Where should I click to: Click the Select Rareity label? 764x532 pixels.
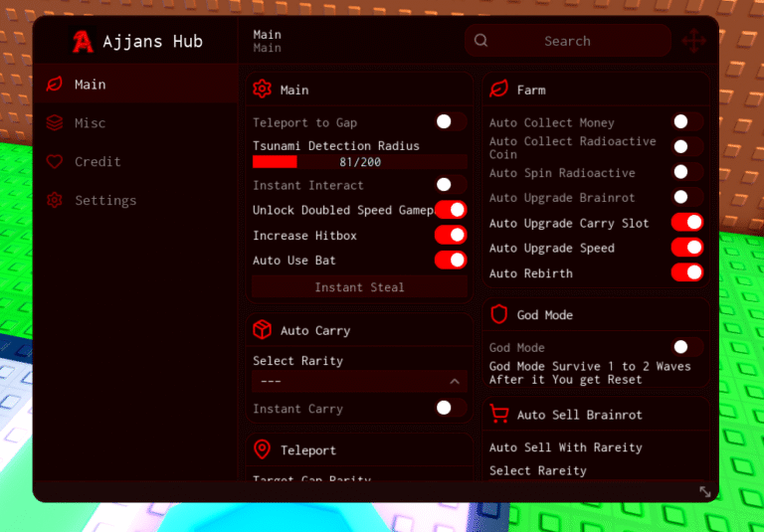pyautogui.click(x=538, y=470)
